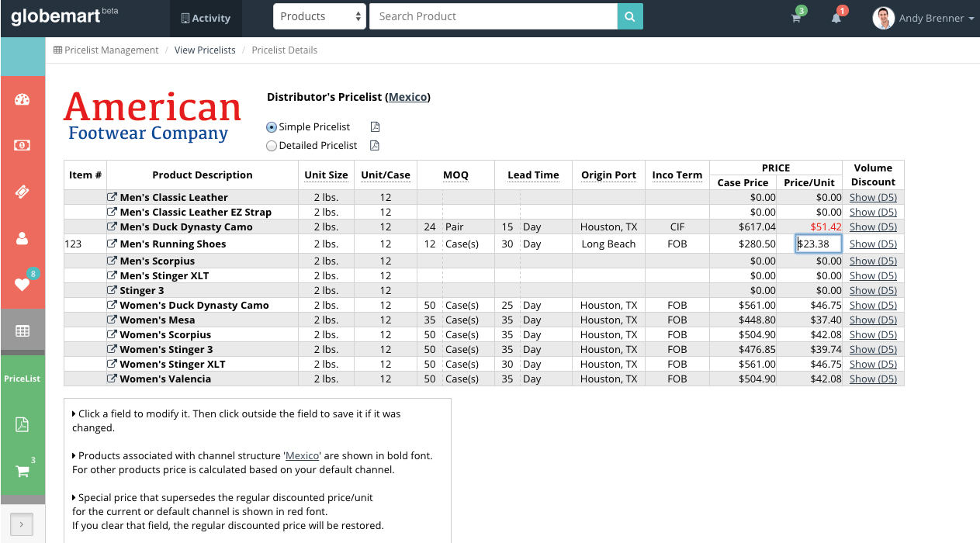Edit the Price/Unit field for Men's Running Shoes
The width and height of the screenshot is (980, 543).
818,244
